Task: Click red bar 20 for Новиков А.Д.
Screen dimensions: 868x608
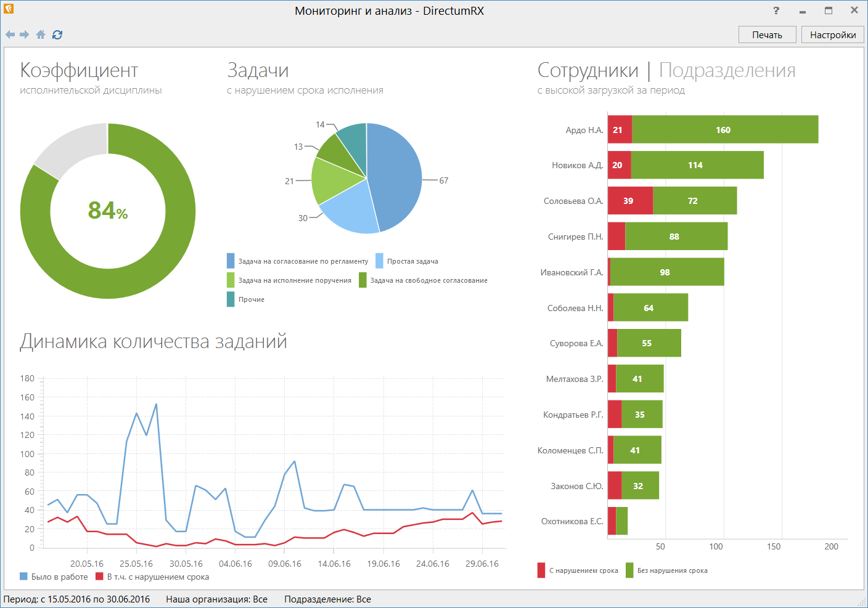Action: pos(620,165)
